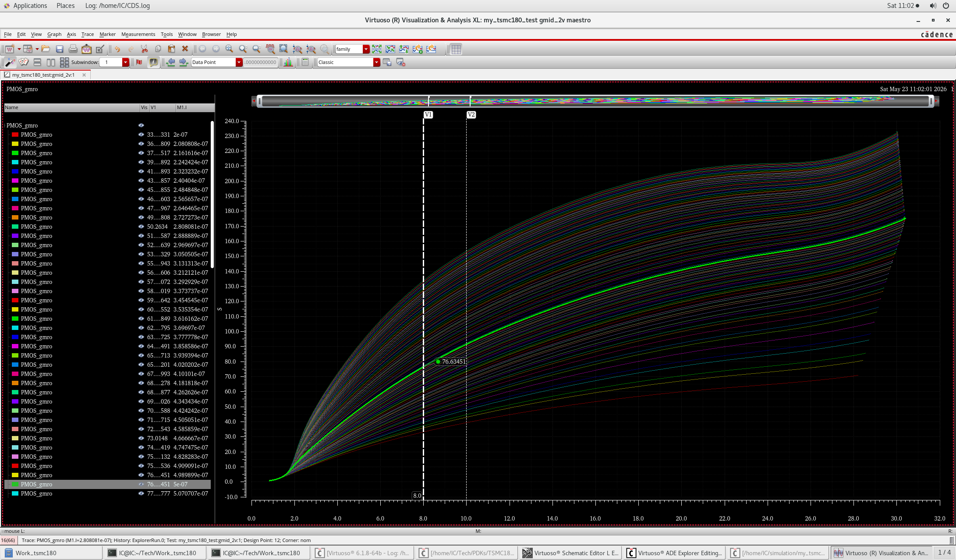
Task: Open the new window icon dropdown arrow
Action: (x=19, y=49)
